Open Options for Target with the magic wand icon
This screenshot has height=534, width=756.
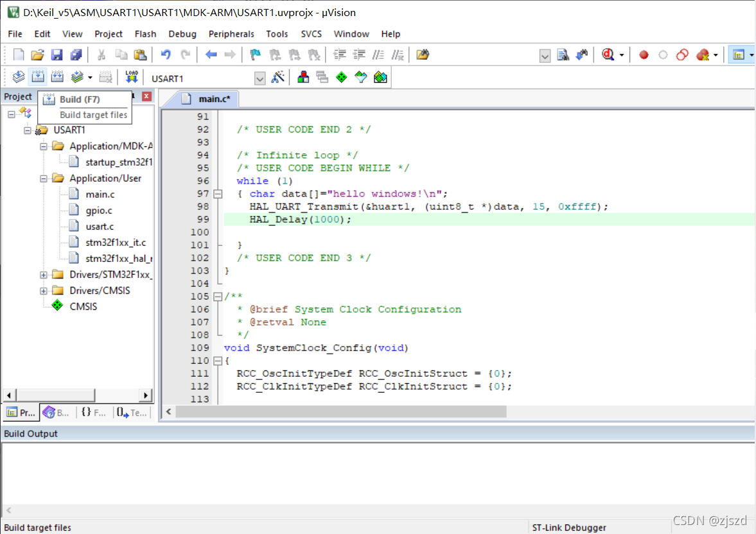[277, 77]
